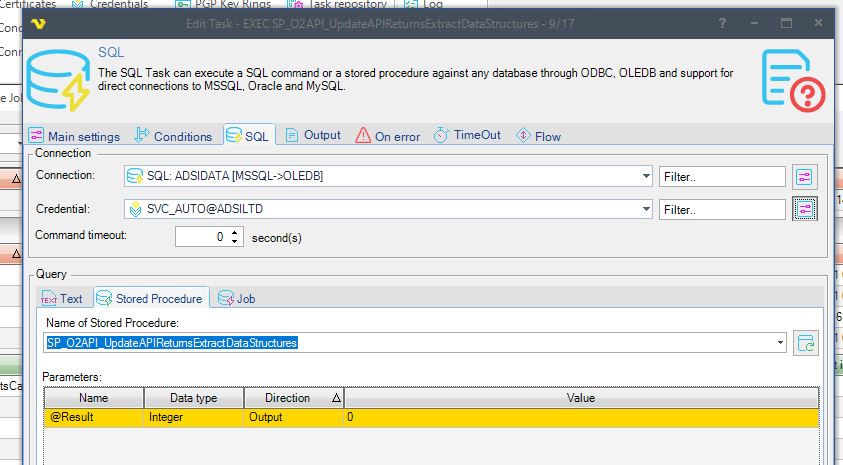This screenshot has height=465, width=843.
Task: Switch to the Conditions tab
Action: coord(173,136)
